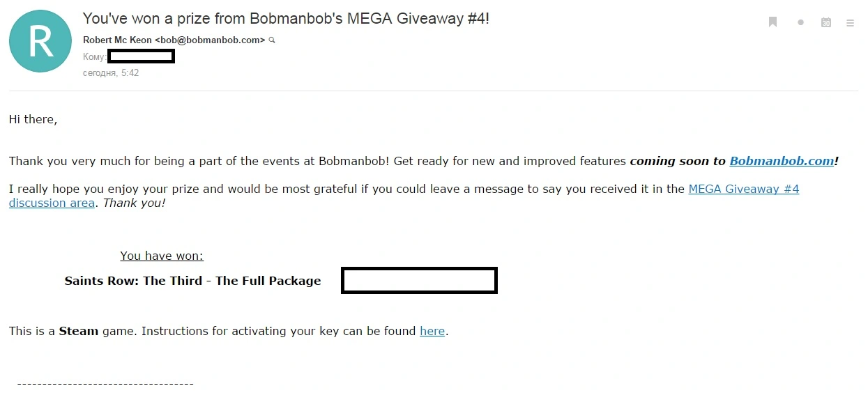The height and width of the screenshot is (395, 868).
Task: Click the email subject about MEGA Giveaway #4
Action: pos(286,19)
